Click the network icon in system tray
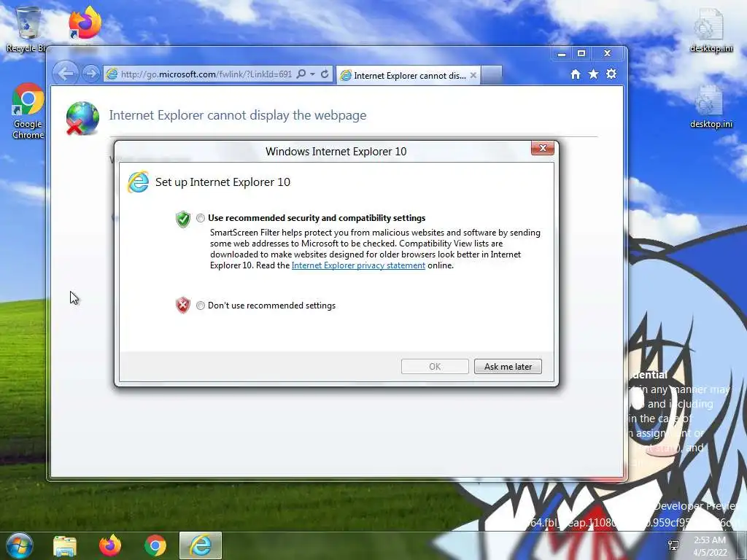Screen dimensions: 747x560 (x=673, y=545)
